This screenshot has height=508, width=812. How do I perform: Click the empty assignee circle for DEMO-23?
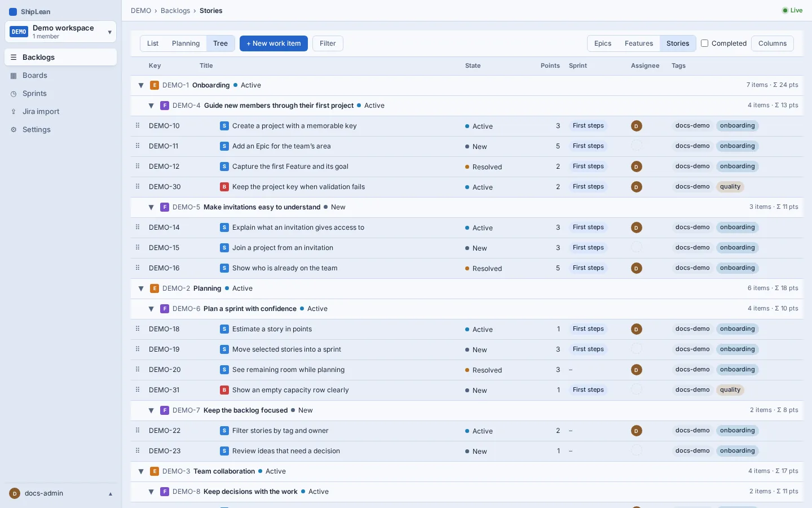637,451
